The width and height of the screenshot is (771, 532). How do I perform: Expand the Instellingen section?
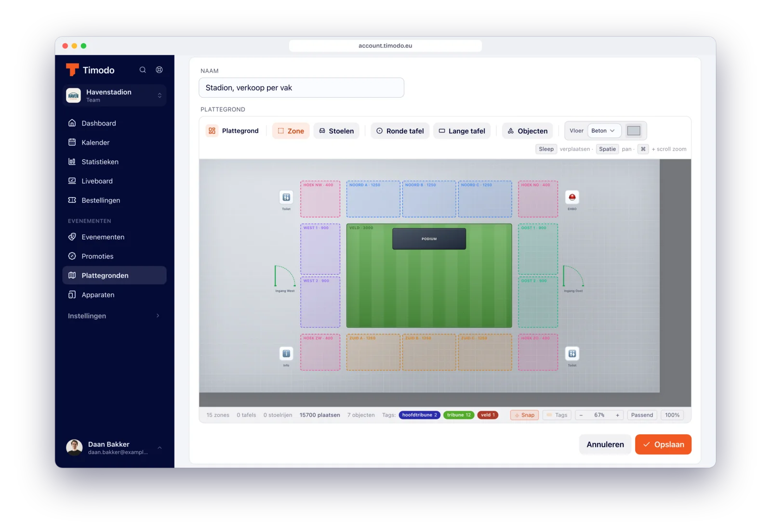point(115,316)
